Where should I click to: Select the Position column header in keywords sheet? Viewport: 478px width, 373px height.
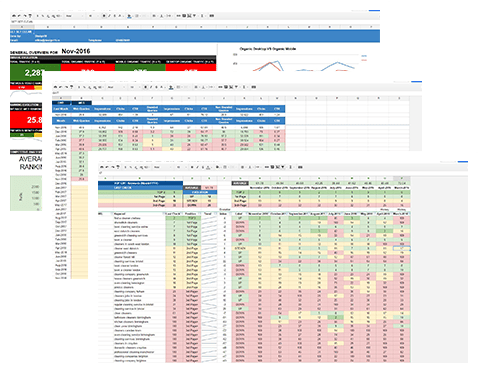[x=191, y=214]
